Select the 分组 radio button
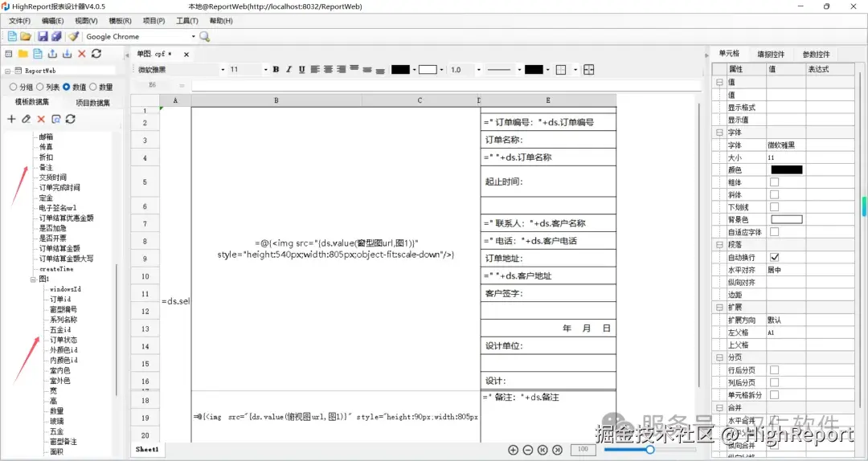The image size is (868, 461). coord(14,87)
